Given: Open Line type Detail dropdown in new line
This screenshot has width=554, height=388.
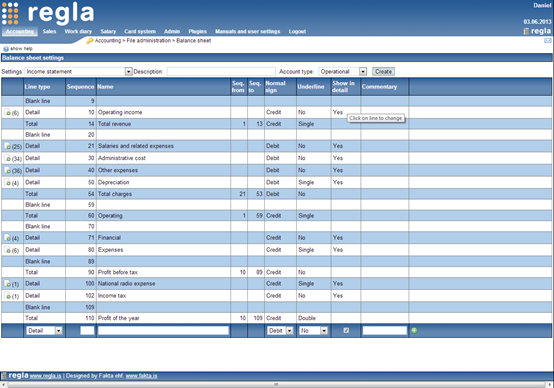Looking at the screenshot, I should [x=44, y=330].
